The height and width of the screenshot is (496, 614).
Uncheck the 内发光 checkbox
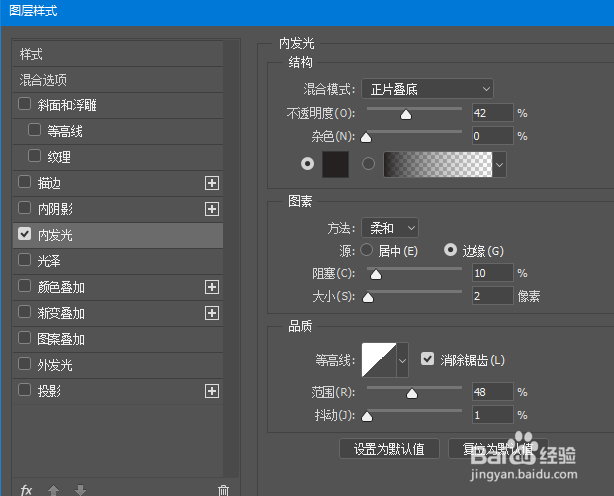click(x=25, y=234)
